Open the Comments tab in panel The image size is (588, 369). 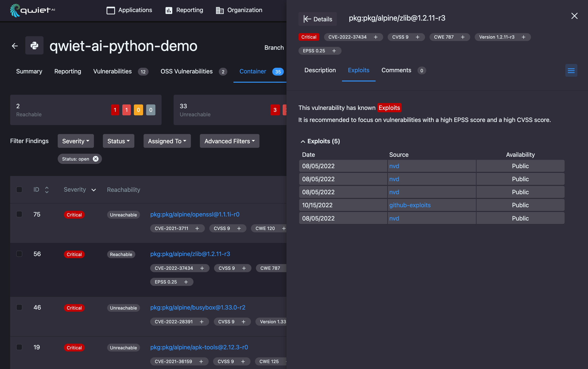(x=404, y=70)
